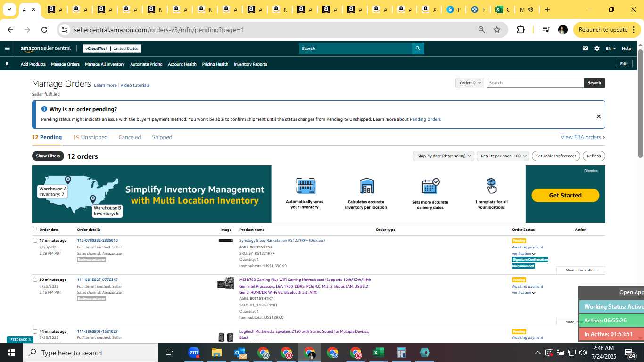Open the View FBA orders link
Viewport: 644px width, 362px height.
(x=583, y=137)
